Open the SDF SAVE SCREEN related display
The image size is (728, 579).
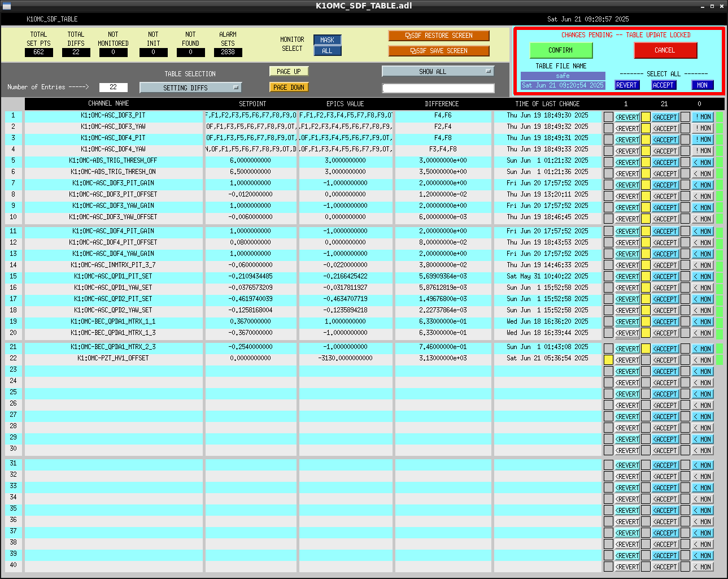coord(439,51)
